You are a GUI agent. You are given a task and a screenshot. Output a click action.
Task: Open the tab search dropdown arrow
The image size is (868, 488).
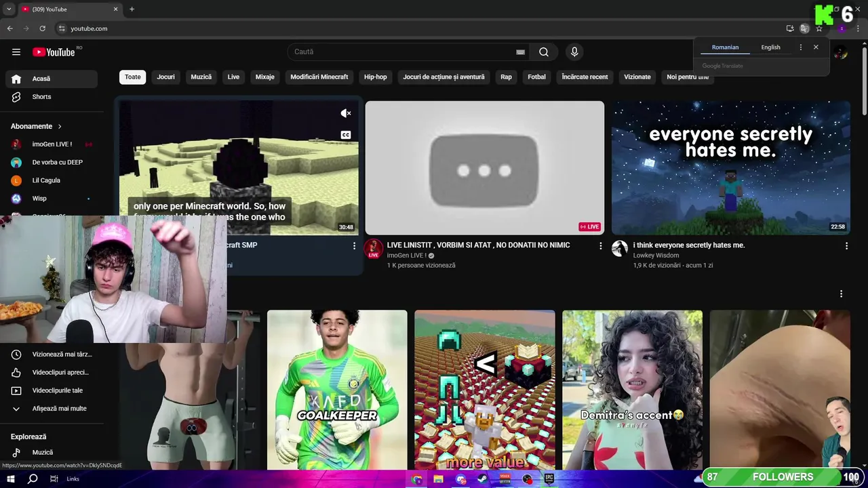(x=9, y=9)
